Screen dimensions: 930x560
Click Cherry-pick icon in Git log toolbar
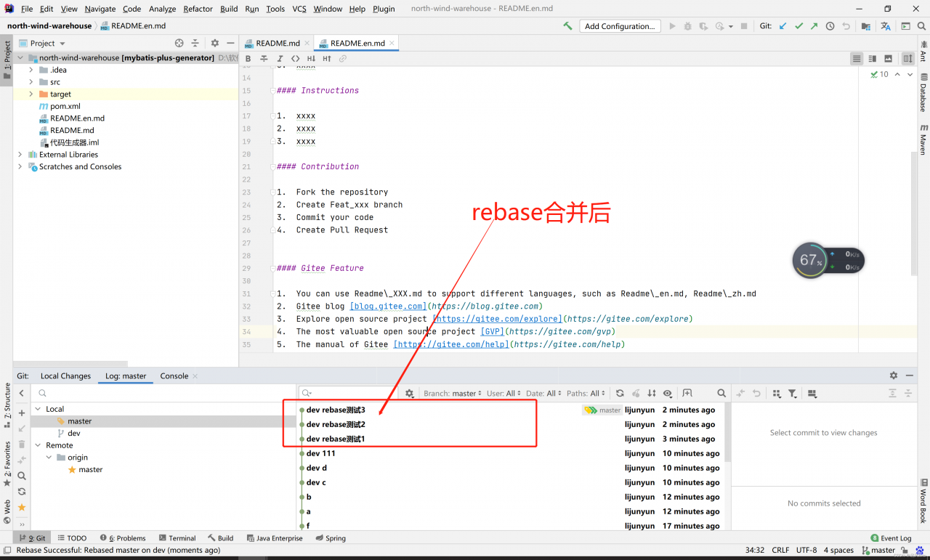(636, 394)
